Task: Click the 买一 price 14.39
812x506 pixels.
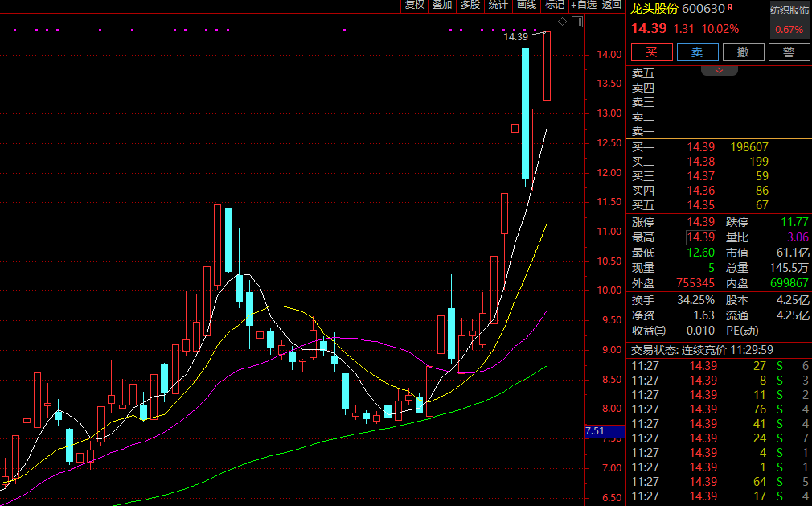Action: tap(701, 147)
